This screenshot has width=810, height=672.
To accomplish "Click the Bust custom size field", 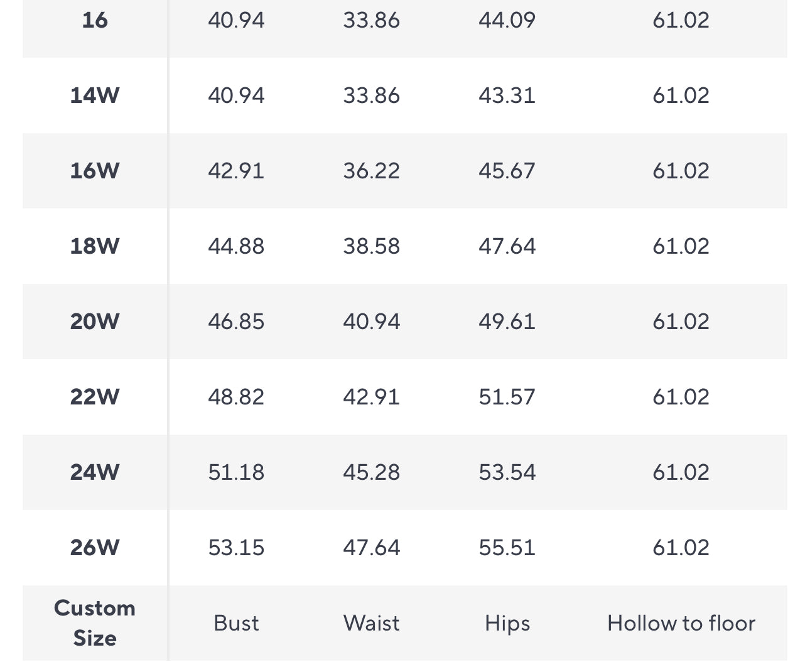I will pos(236,623).
